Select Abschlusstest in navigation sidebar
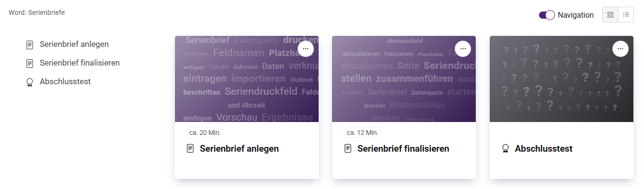 pyautogui.click(x=65, y=82)
